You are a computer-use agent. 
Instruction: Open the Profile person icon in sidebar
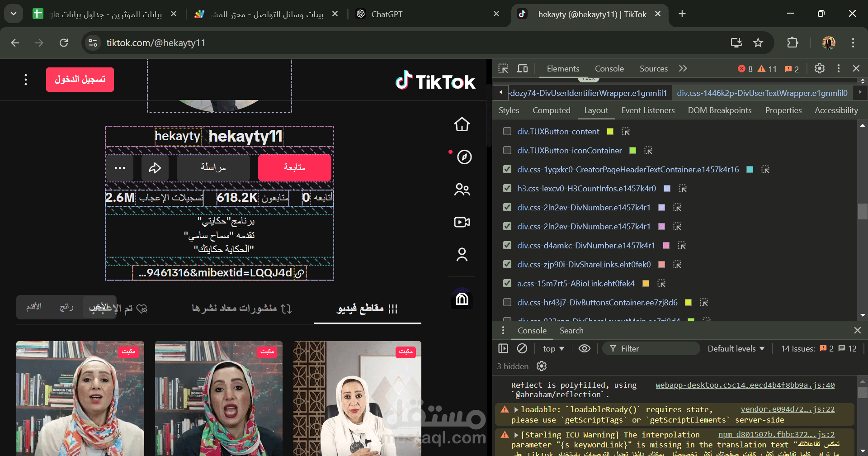click(462, 255)
